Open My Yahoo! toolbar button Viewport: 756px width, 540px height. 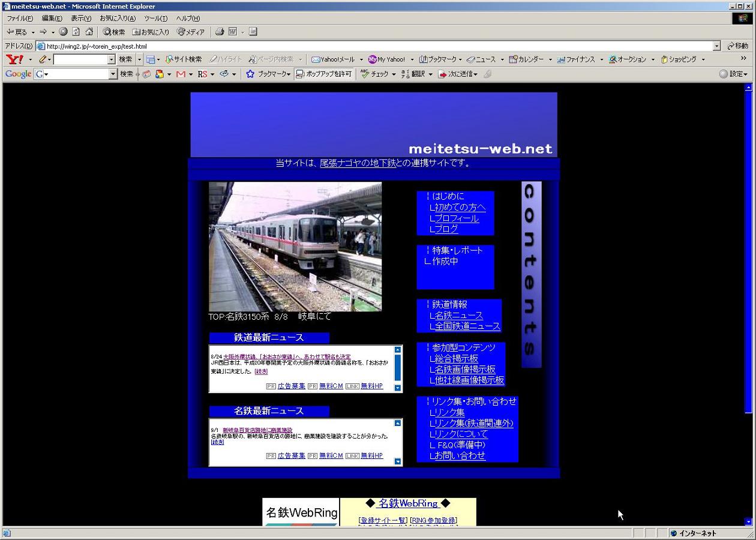pos(386,59)
